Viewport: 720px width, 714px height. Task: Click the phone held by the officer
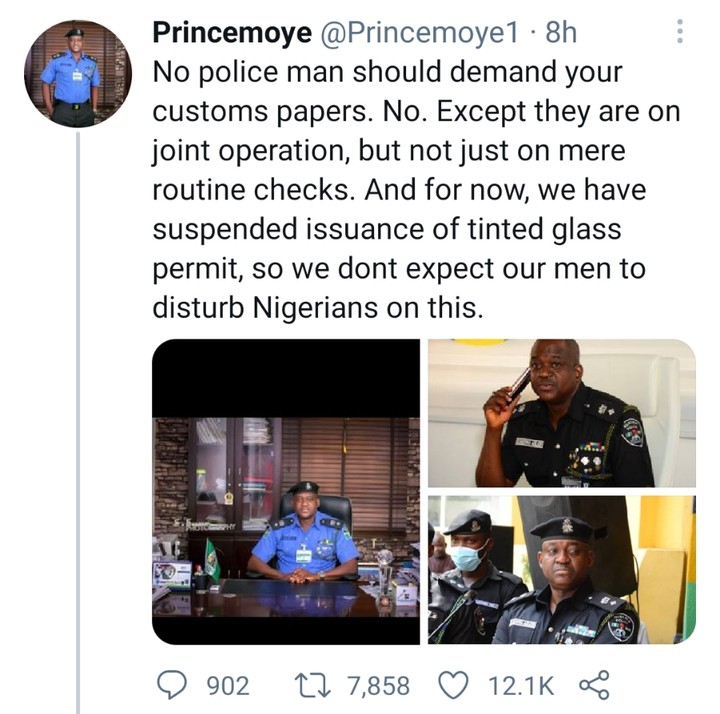(518, 384)
